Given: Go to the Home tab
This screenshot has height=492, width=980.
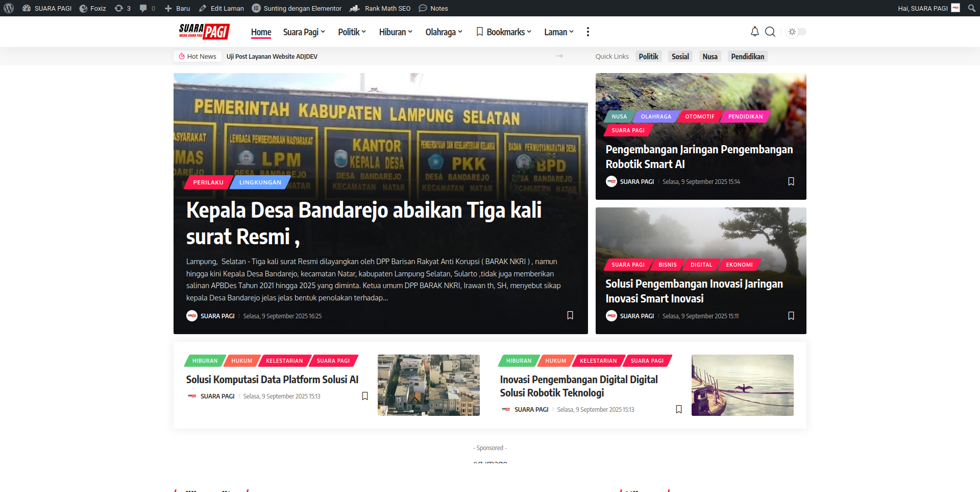Looking at the screenshot, I should [x=261, y=32].
